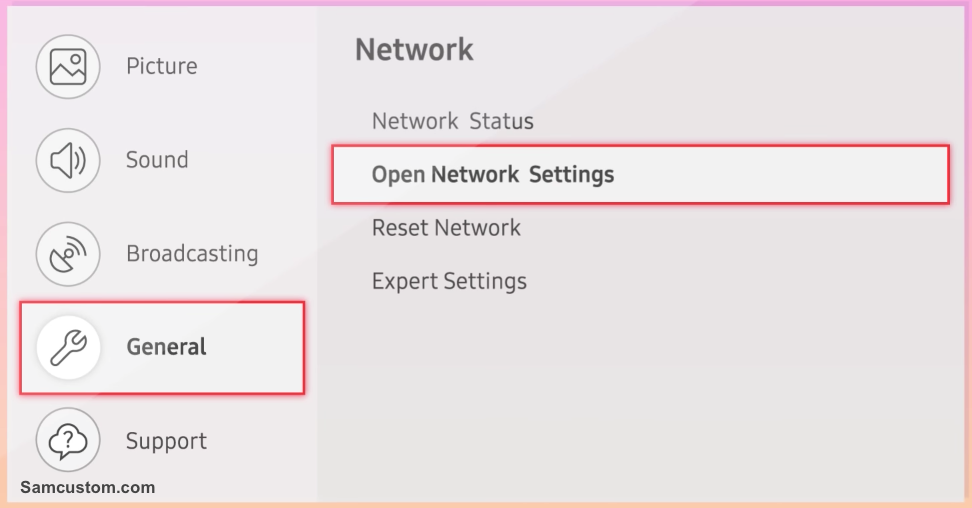Open the Broadcasting satellite dish icon
Viewport: 972px width, 508px height.
tap(68, 254)
